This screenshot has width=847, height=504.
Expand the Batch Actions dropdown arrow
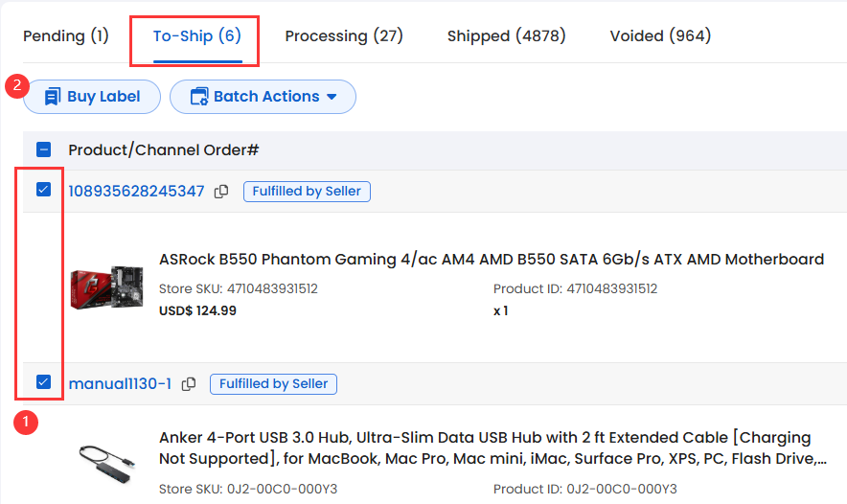(x=332, y=97)
